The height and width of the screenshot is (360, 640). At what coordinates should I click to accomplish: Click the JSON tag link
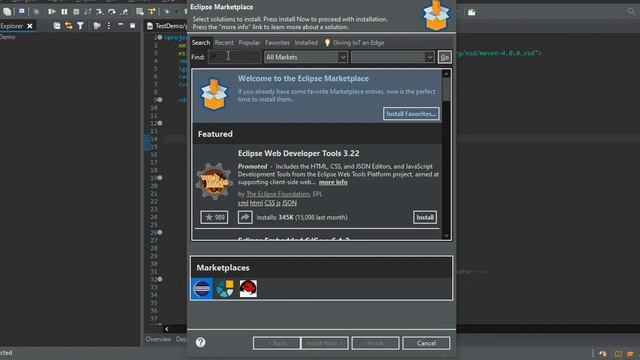coord(289,203)
